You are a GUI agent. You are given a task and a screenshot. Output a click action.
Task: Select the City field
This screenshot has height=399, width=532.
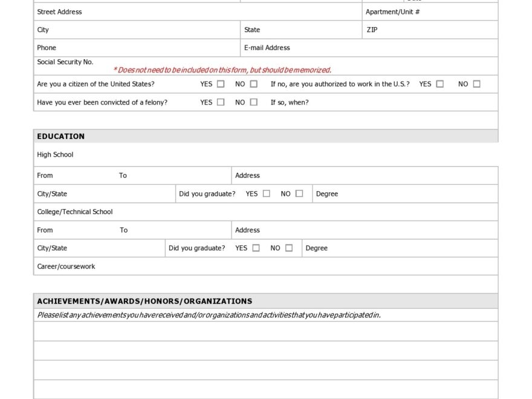pos(121,30)
